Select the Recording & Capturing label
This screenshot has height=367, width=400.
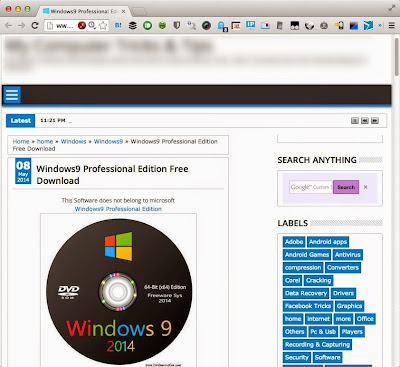click(x=317, y=345)
